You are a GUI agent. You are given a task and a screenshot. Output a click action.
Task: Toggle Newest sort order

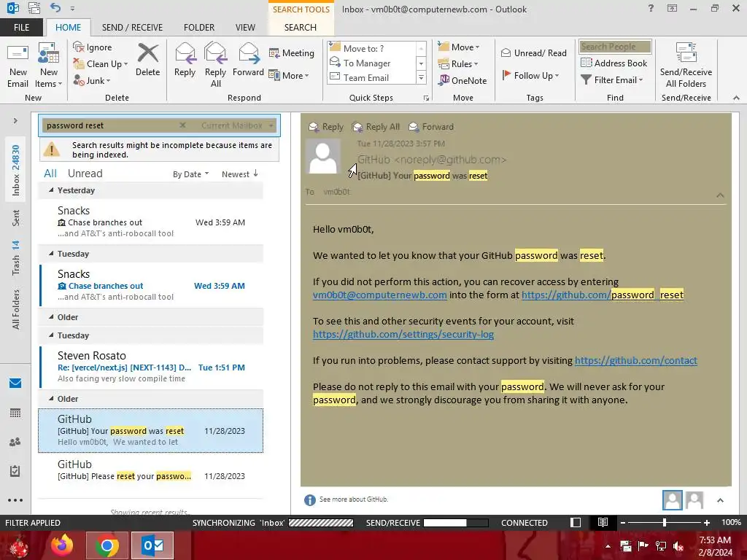[239, 174]
